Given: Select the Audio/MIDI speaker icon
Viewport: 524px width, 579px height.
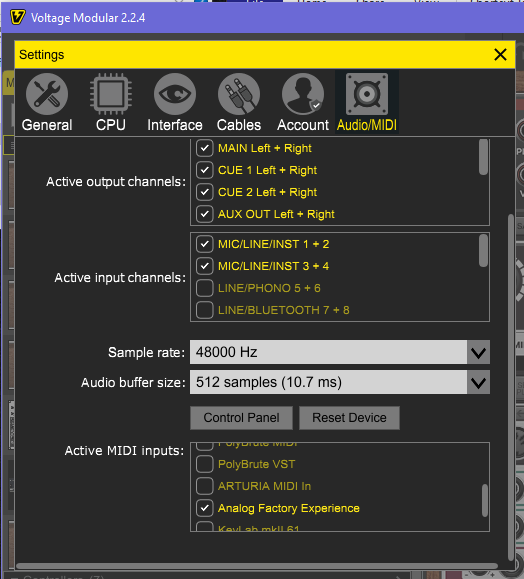Looking at the screenshot, I should pyautogui.click(x=367, y=94).
